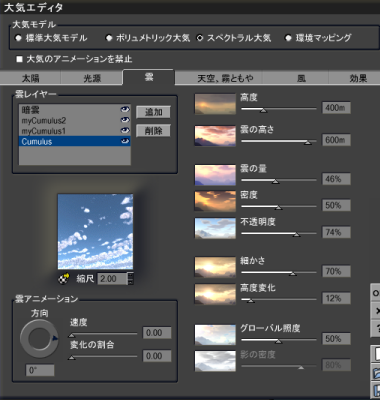Image resolution: width=380 pixels, height=400 pixels.
Task: Click the 雲の高さ preview thumbnail
Action: [x=215, y=136]
